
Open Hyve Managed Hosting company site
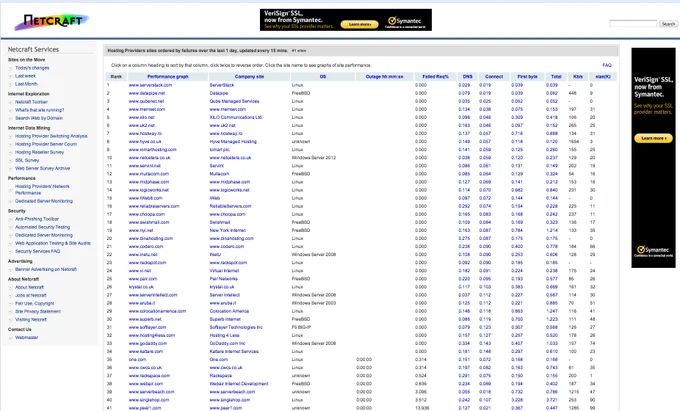click(x=233, y=142)
